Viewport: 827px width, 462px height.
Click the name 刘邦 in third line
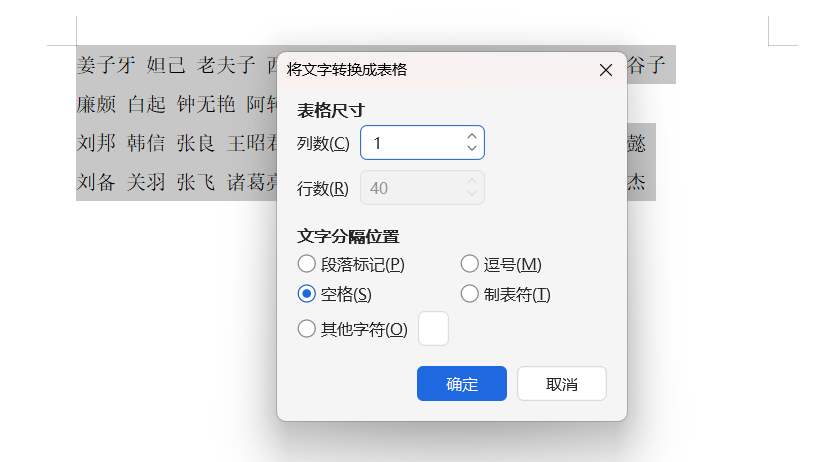click(96, 144)
